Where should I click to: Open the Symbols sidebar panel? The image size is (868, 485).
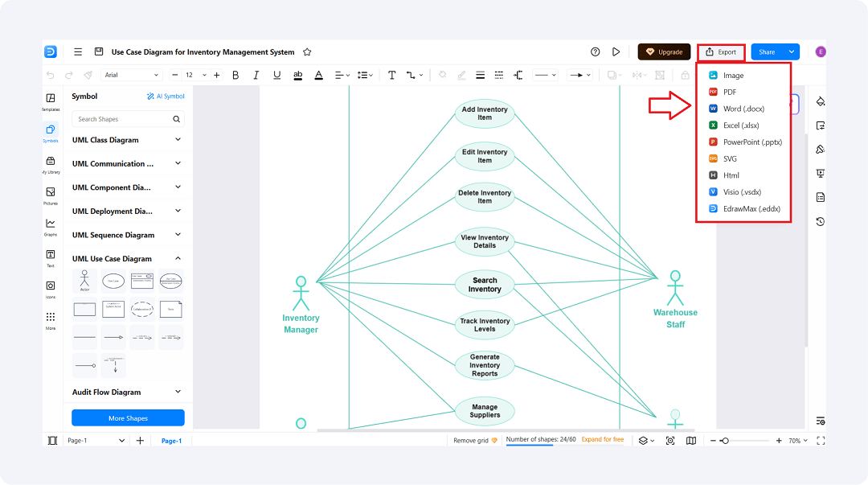[x=51, y=133]
